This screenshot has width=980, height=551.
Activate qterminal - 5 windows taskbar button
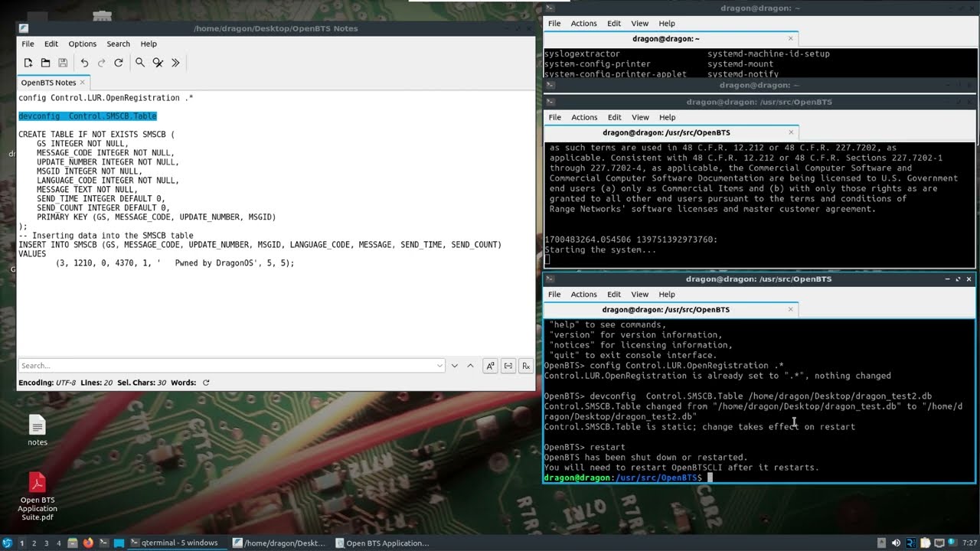click(x=176, y=543)
